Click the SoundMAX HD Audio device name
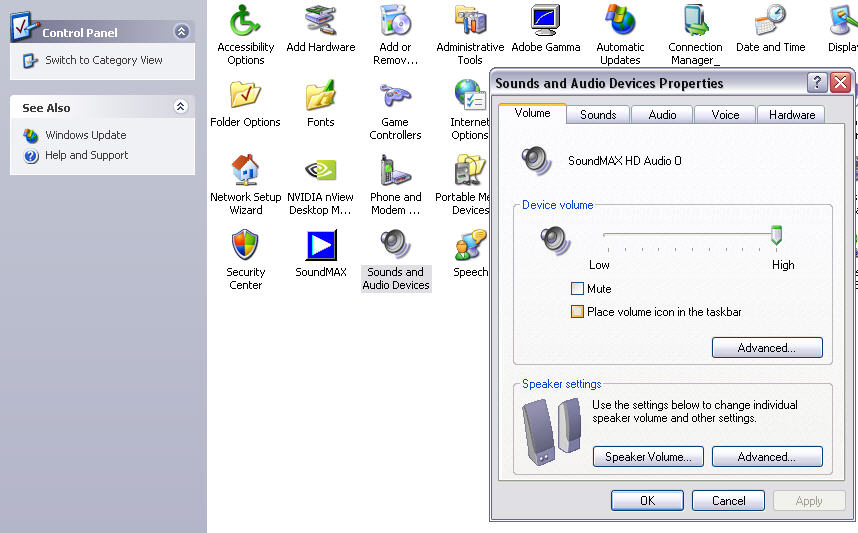This screenshot has width=858, height=533. pyautogui.click(x=624, y=160)
